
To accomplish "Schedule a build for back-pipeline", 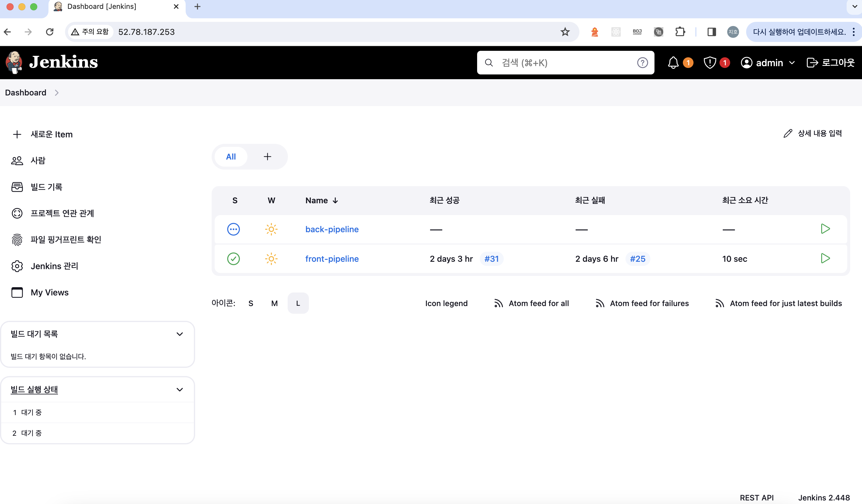I will click(x=825, y=229).
